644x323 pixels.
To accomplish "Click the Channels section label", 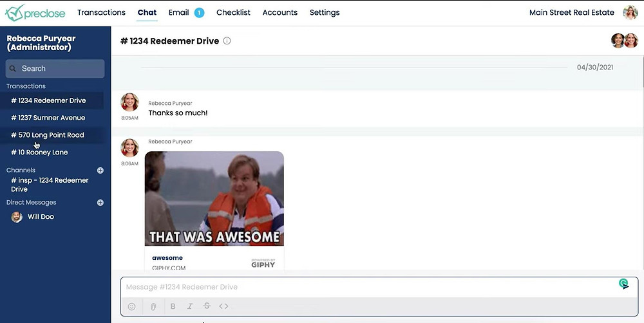I will [x=21, y=170].
